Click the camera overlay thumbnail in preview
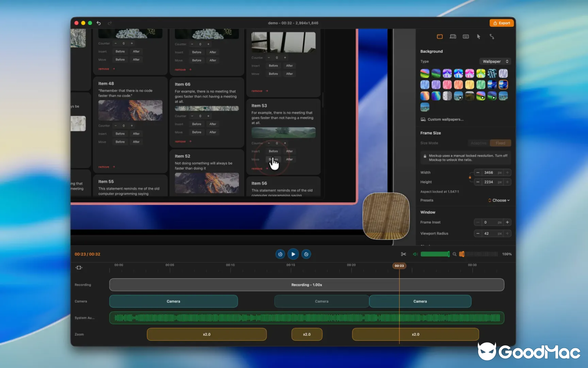This screenshot has width=588, height=368. click(386, 216)
